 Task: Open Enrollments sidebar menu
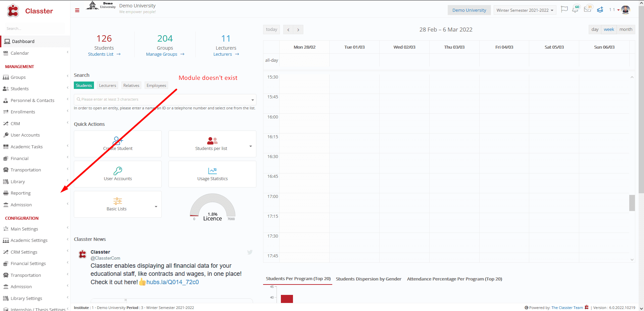coord(35,112)
